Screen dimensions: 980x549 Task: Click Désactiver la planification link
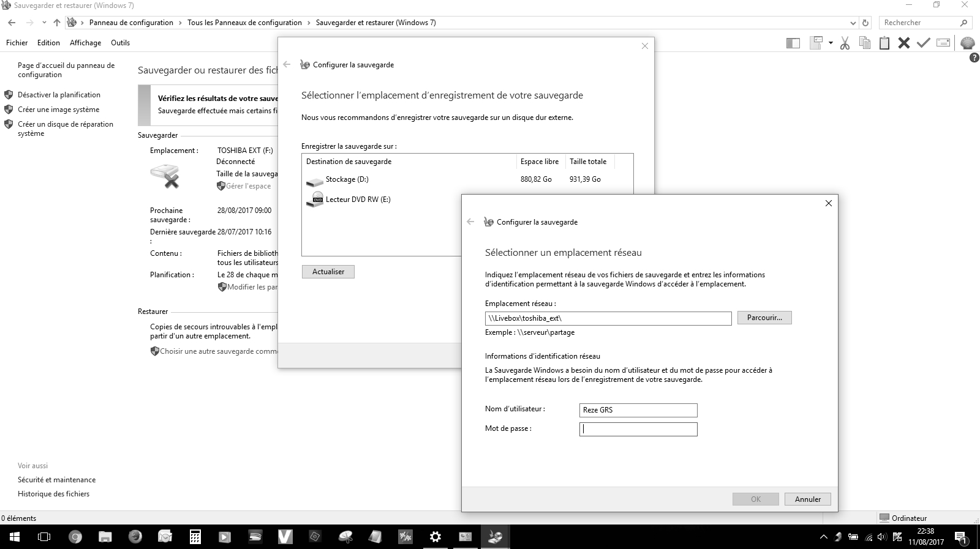[59, 95]
